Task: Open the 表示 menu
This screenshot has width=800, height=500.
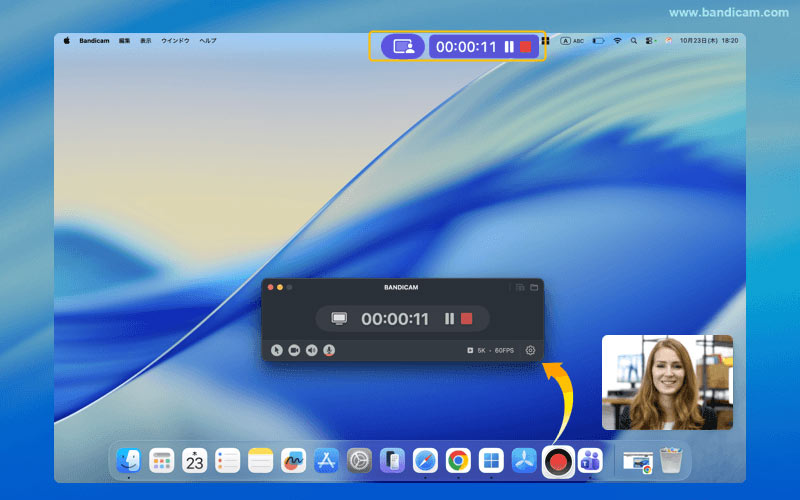Action: point(146,40)
